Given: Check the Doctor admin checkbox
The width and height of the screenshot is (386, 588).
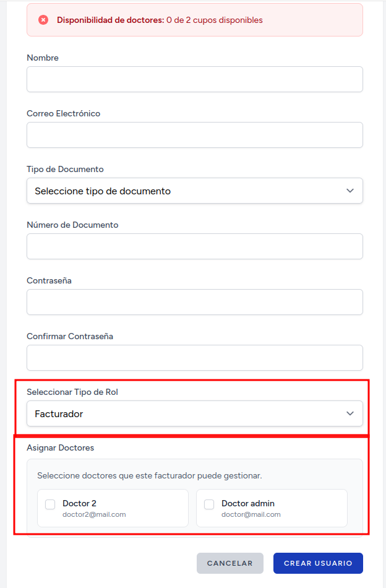Looking at the screenshot, I should pos(209,504).
